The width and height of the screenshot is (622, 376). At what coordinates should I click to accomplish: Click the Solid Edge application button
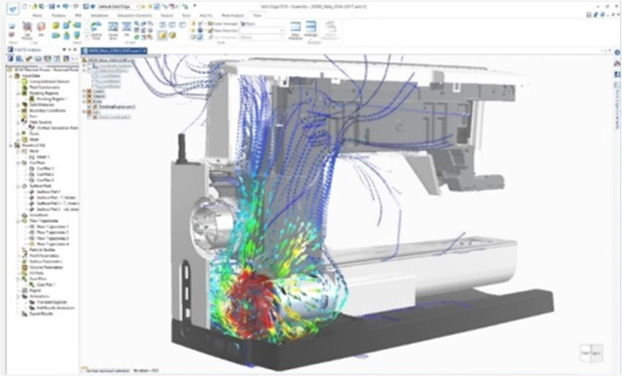click(x=12, y=7)
